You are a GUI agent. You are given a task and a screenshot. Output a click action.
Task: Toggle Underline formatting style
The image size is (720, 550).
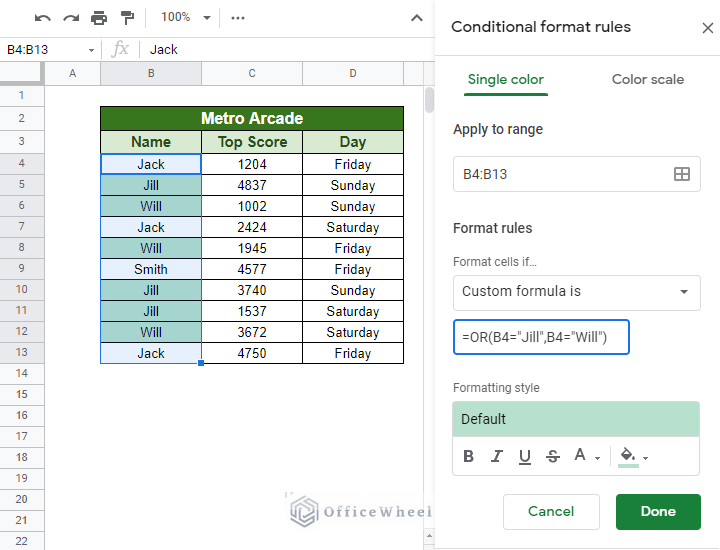click(x=525, y=457)
